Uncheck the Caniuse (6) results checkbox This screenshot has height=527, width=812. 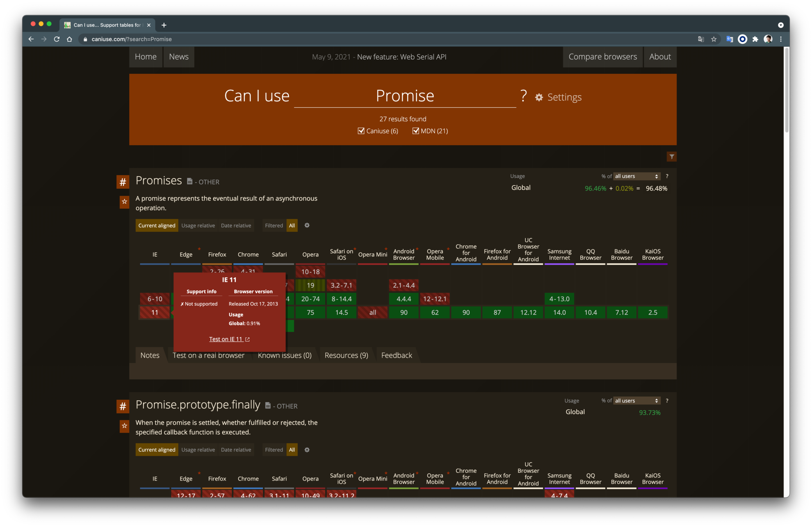(361, 131)
